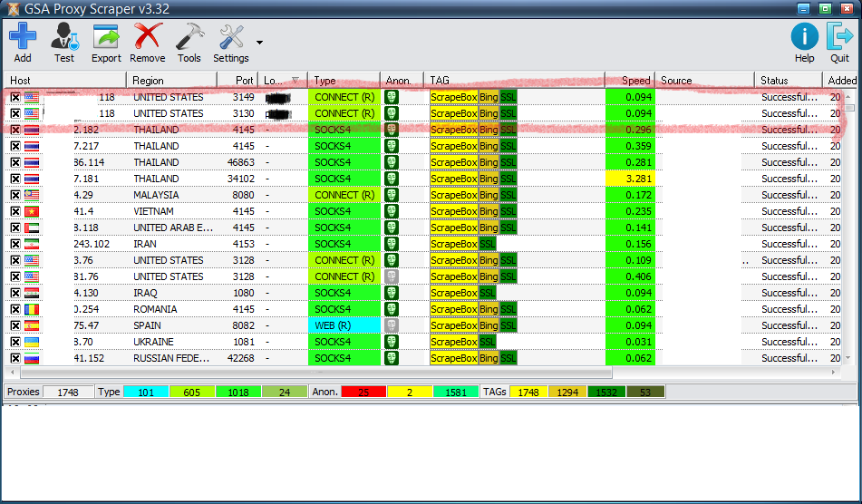Screen dimensions: 862x504
Task: Open the Help info icon
Action: 804,37
